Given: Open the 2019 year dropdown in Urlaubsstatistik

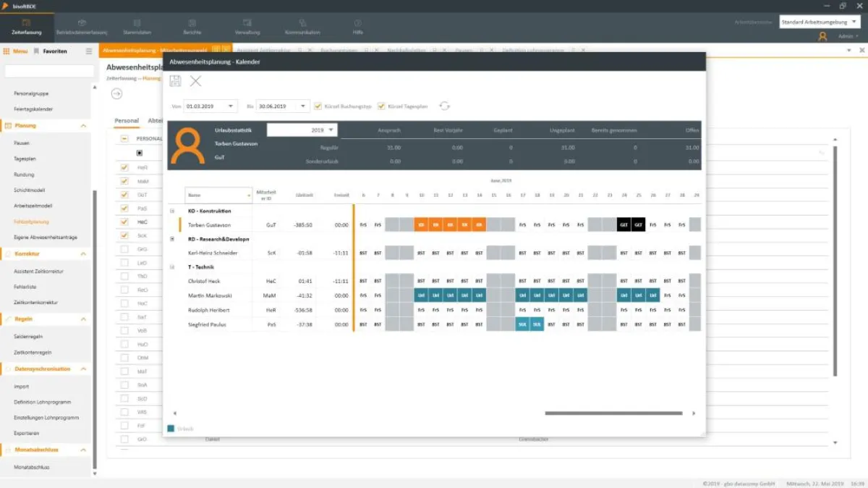Looking at the screenshot, I should (331, 130).
